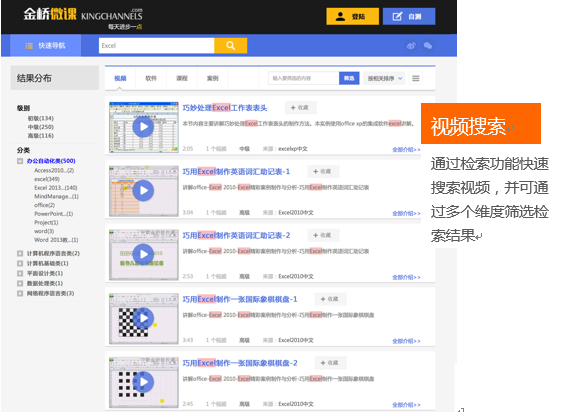
Task: Open title 巧妙处理Excel工作表表头
Action: (x=225, y=108)
